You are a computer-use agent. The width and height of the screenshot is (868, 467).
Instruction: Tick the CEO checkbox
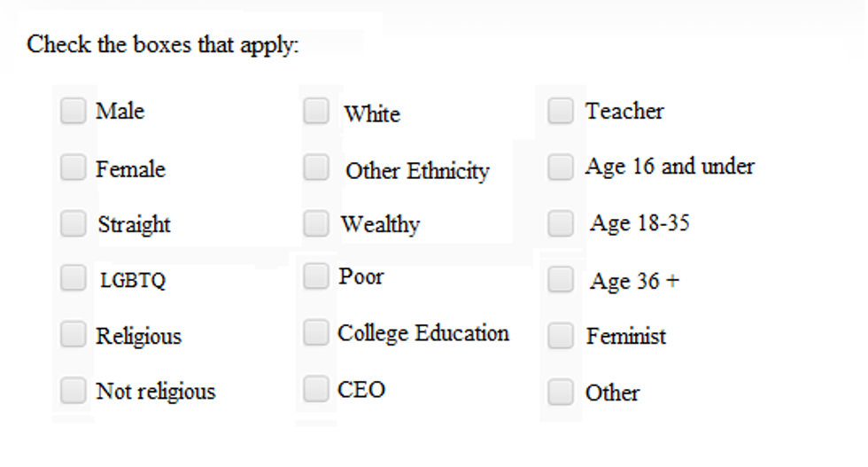[x=316, y=388]
